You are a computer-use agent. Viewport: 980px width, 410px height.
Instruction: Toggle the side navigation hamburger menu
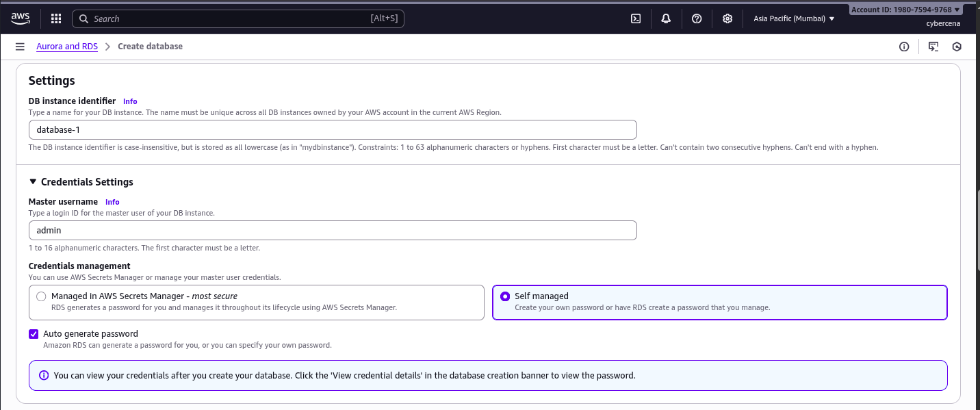pyautogui.click(x=20, y=47)
